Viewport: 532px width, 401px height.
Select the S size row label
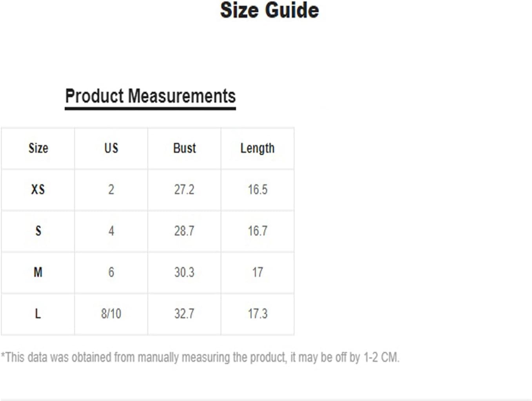pyautogui.click(x=38, y=231)
